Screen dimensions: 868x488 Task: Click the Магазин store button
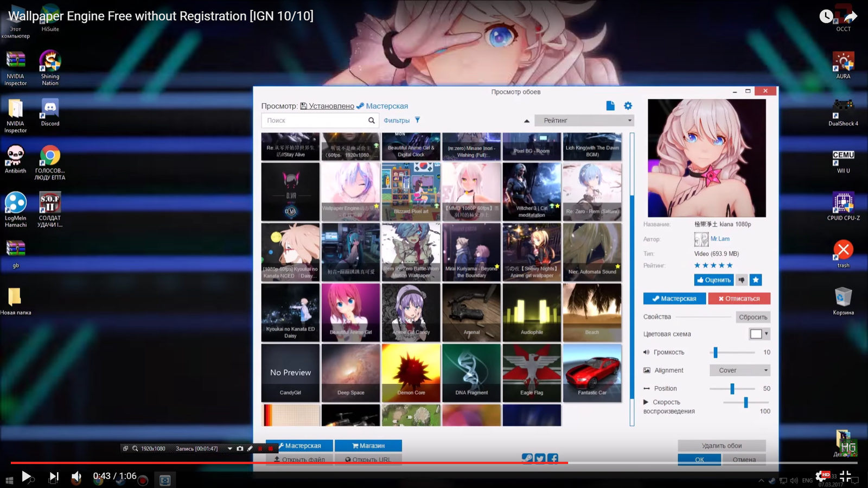point(368,446)
